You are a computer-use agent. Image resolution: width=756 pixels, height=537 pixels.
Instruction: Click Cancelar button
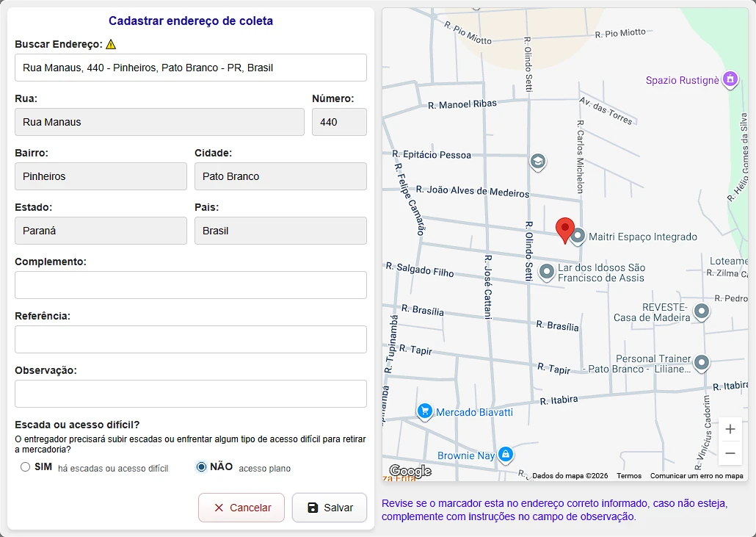(241, 508)
